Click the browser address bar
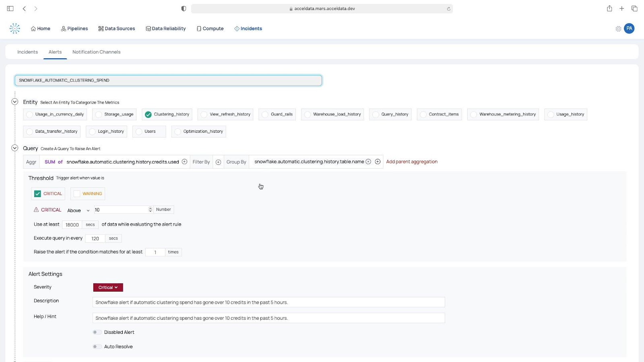The width and height of the screenshot is (644, 362). click(x=322, y=8)
